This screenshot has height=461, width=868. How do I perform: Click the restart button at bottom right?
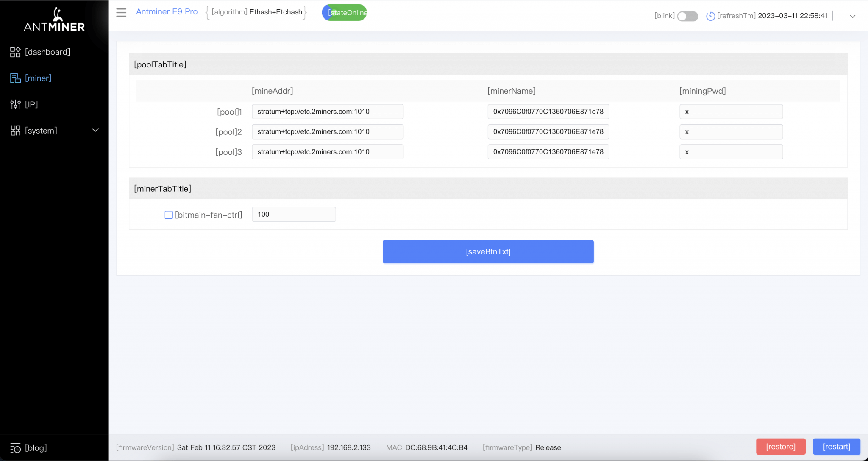tap(836, 447)
